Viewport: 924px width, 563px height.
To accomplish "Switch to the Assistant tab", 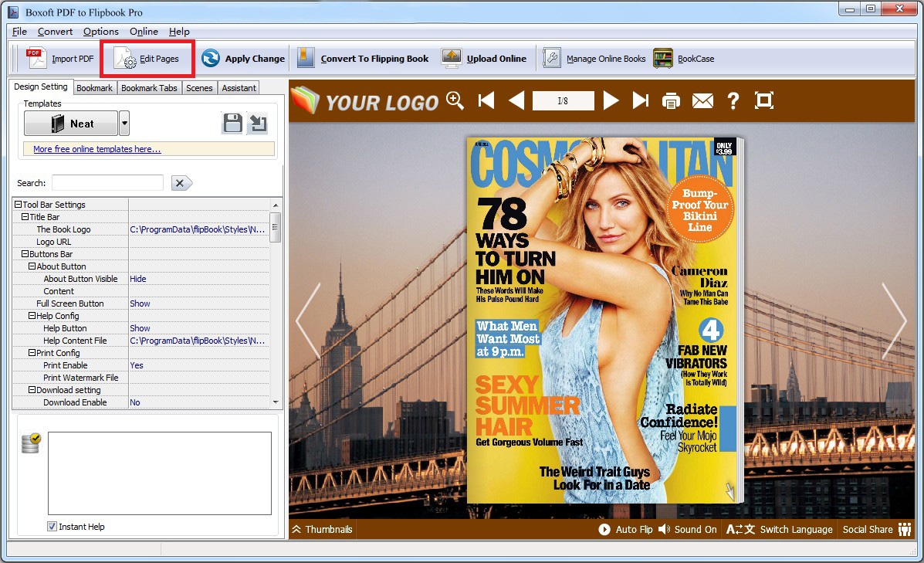I will tap(239, 88).
